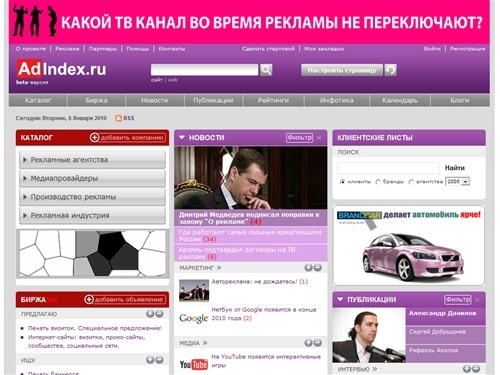The width and height of the screenshot is (500, 375).
Task: Click the minus button in the Интервью row
Action: pos(476,369)
